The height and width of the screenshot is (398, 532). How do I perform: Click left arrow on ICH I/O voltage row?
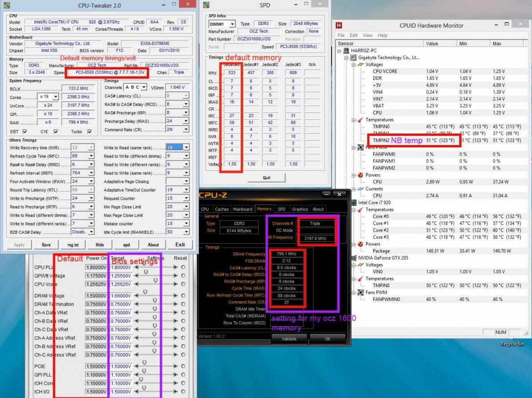pyautogui.click(x=136, y=392)
